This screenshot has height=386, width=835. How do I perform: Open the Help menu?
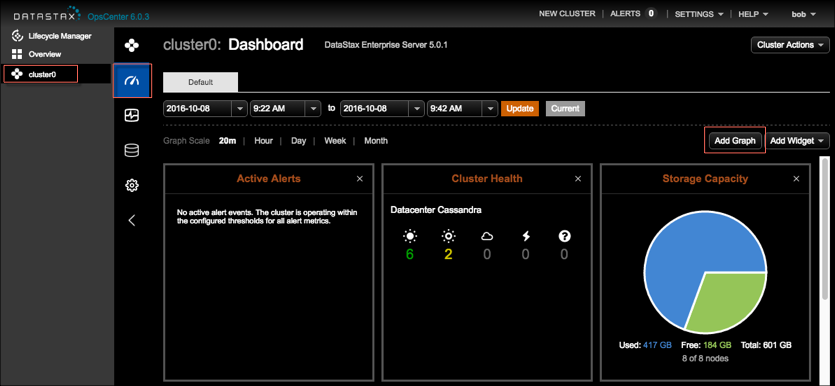click(x=753, y=14)
